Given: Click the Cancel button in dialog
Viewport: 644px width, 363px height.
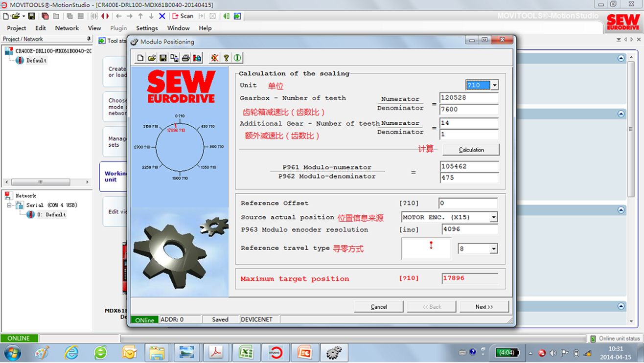Looking at the screenshot, I should [379, 307].
